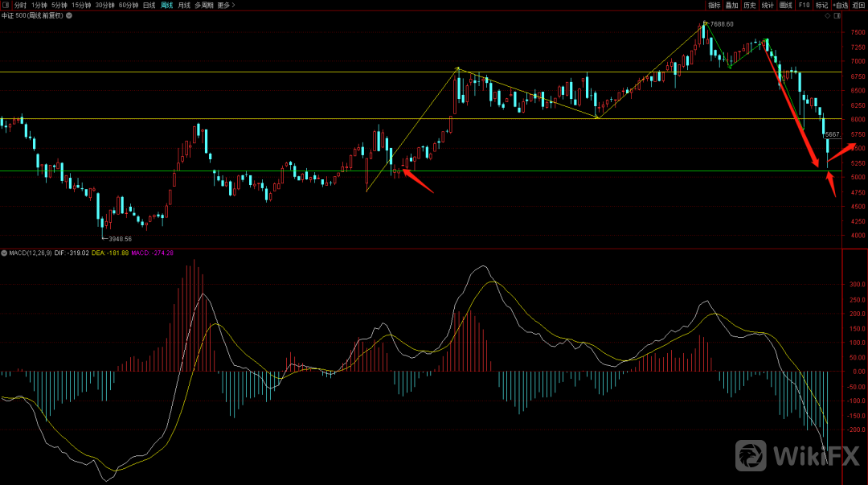The image size is (868, 485).
Task: Select the 月线 monthly period
Action: coord(184,5)
